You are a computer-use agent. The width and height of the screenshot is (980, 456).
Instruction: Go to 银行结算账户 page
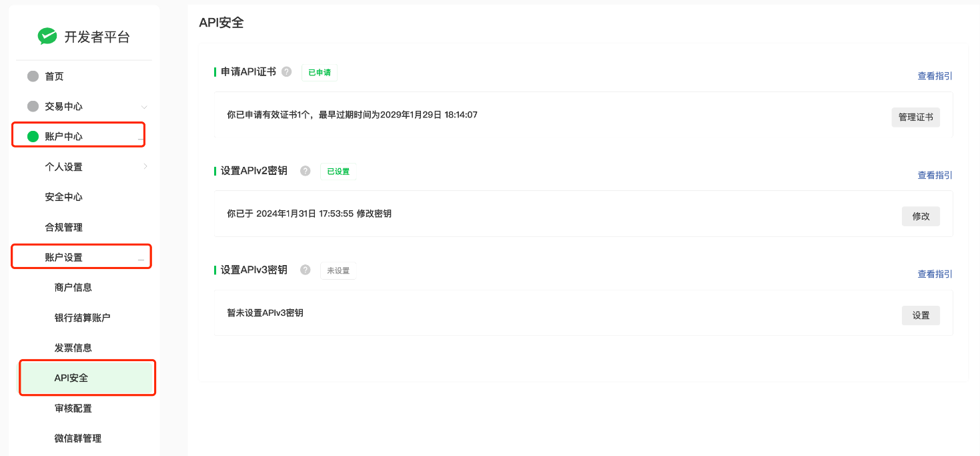(x=83, y=317)
